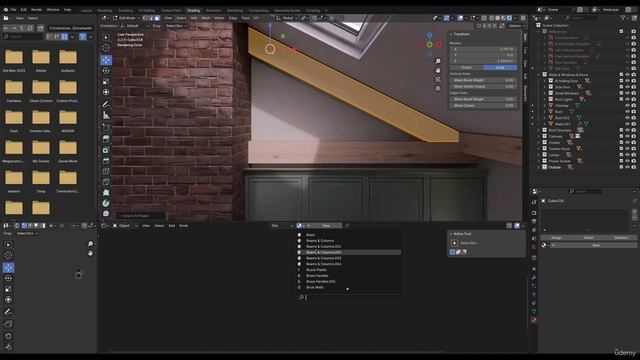
Task: Select the Move tool in 3D viewport toolbar
Action: [x=106, y=60]
